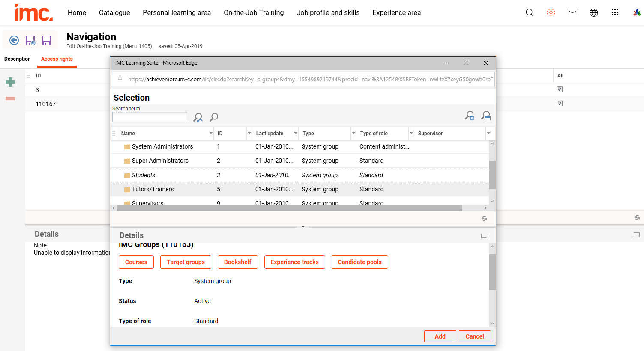The width and height of the screenshot is (644, 351).
Task: Open Name column dropdown
Action: pos(211,133)
